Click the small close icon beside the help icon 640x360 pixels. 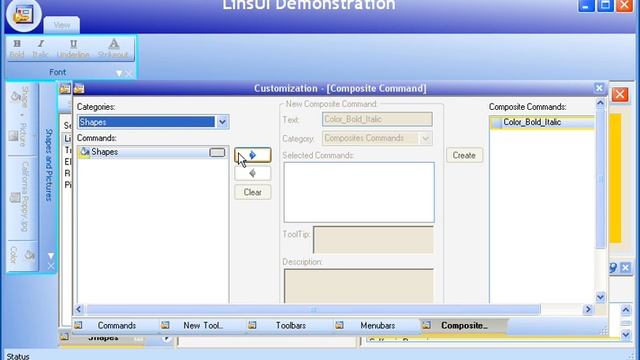tap(625, 268)
